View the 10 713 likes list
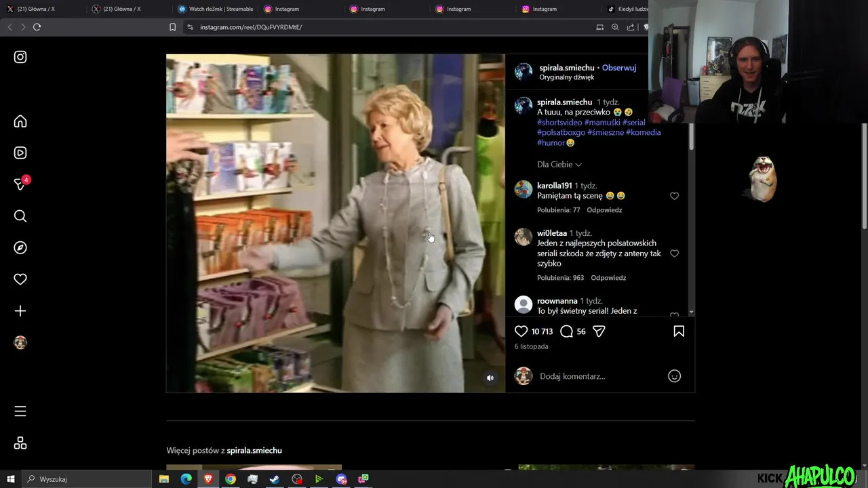Screen dimensions: 868x488 (x=542, y=331)
